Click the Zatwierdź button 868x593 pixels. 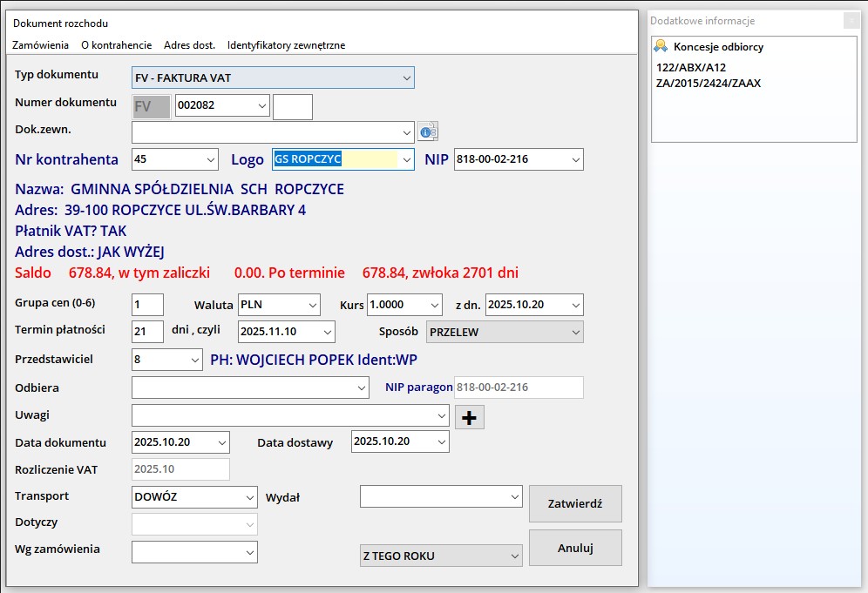coord(575,503)
